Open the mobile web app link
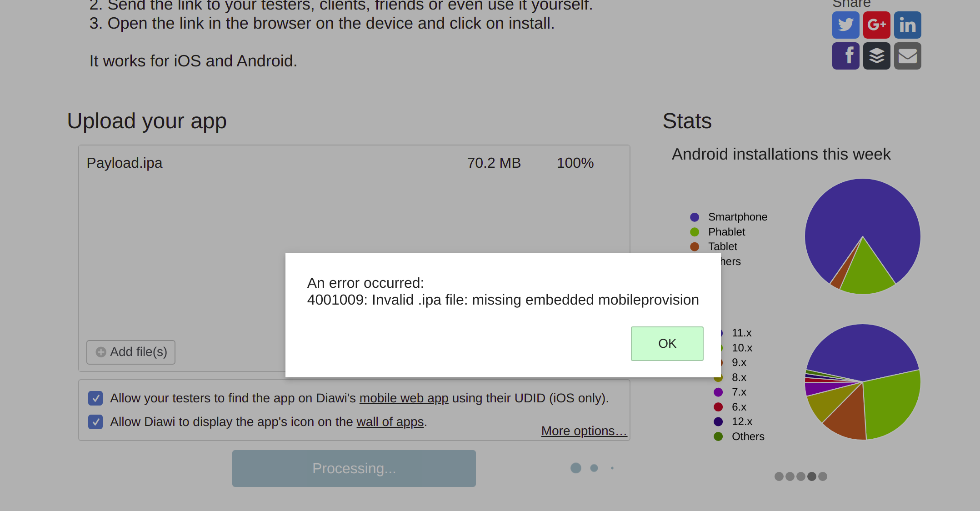Image resolution: width=980 pixels, height=511 pixels. pyautogui.click(x=404, y=398)
